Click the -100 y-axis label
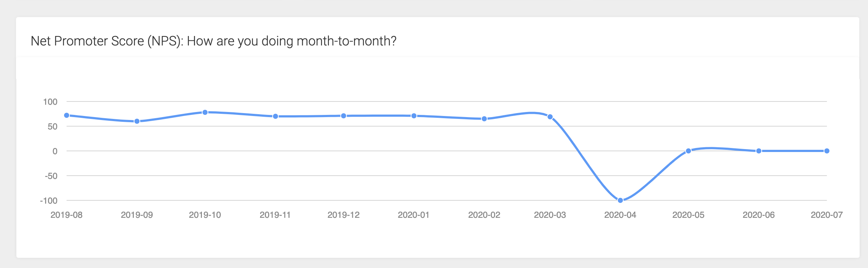The image size is (868, 268). click(49, 201)
